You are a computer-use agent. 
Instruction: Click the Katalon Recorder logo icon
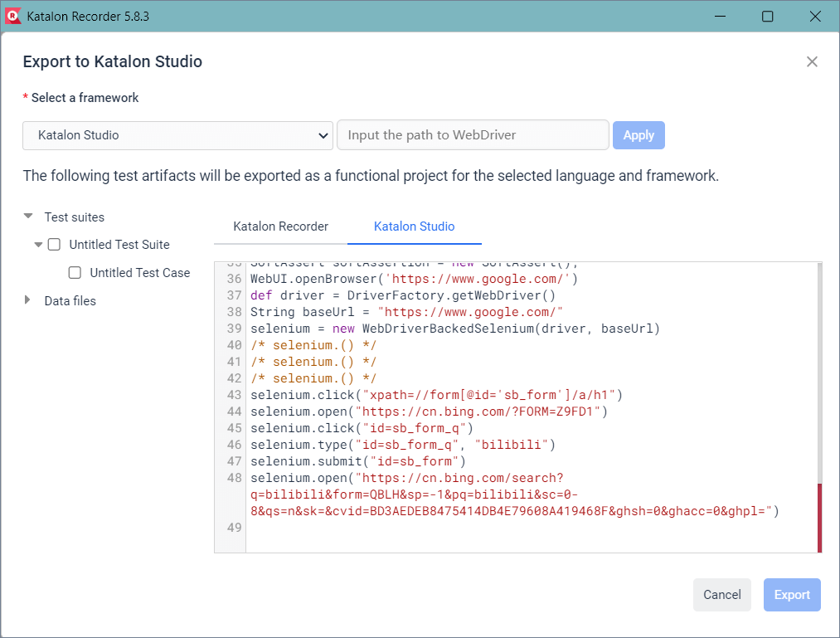pyautogui.click(x=13, y=16)
